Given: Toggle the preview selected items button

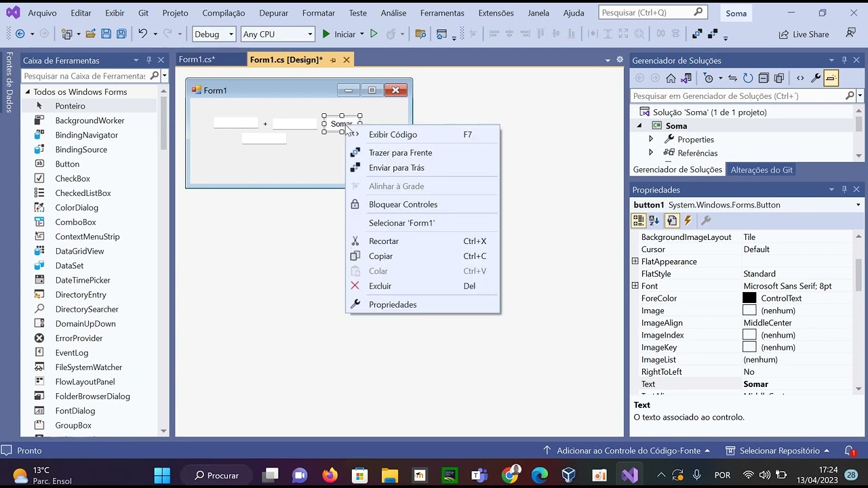Looking at the screenshot, I should click(x=831, y=78).
